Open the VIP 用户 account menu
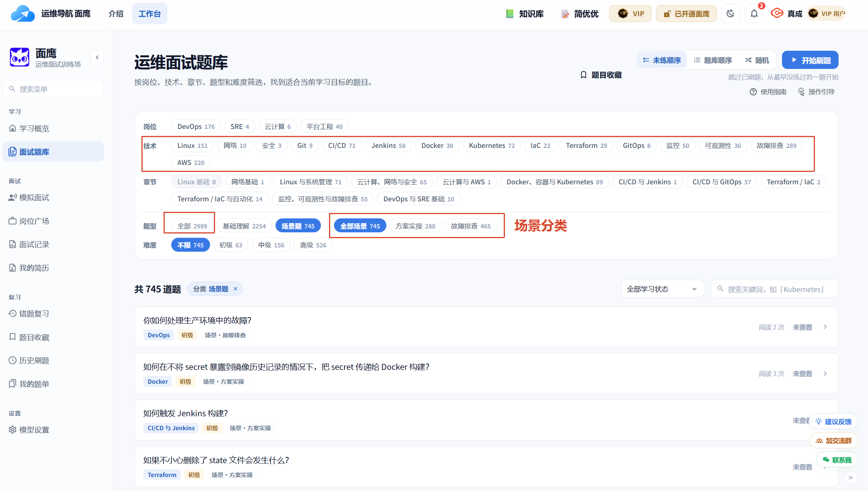This screenshot has width=868, height=491. [x=827, y=14]
